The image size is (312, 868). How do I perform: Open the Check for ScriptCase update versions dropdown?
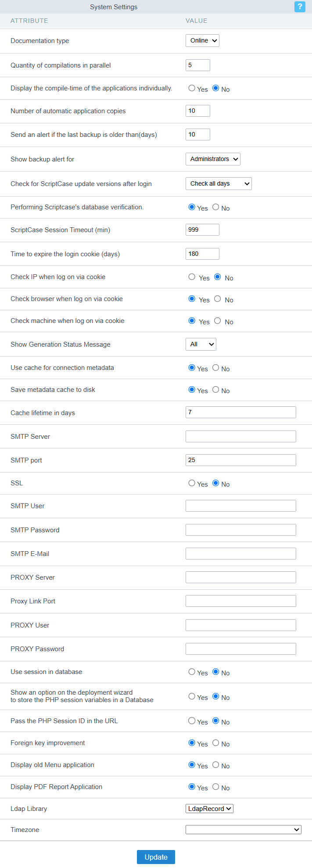(219, 183)
